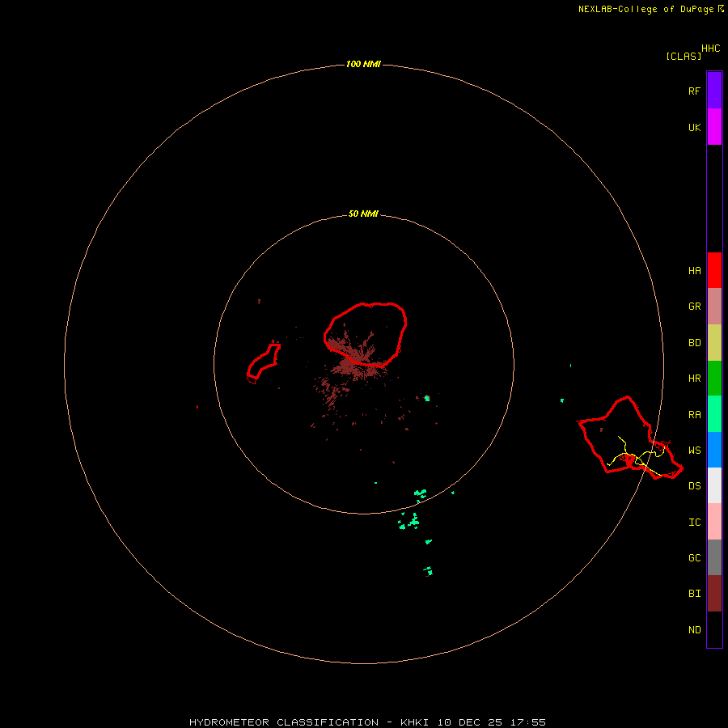Click the Hydrometeor Classification KHKI timestamp caption
The height and width of the screenshot is (728, 728).
click(x=367, y=722)
